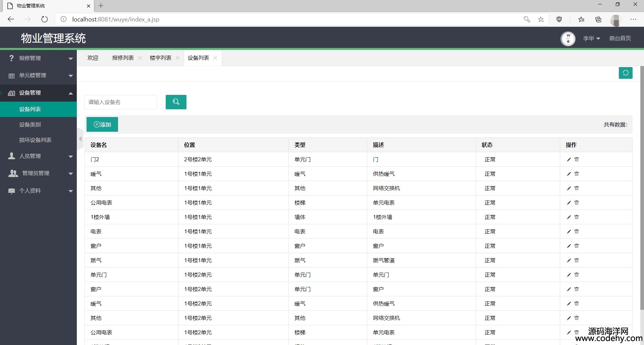The image size is (644, 345).
Task: Expand the 人员管理 menu
Action: coord(38,156)
